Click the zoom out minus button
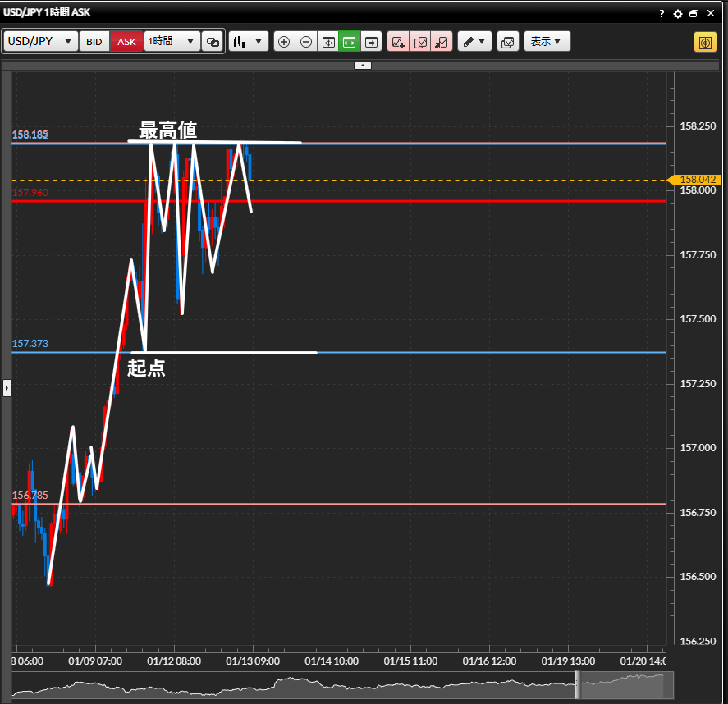Screen dimensions: 728x704 click(306, 42)
